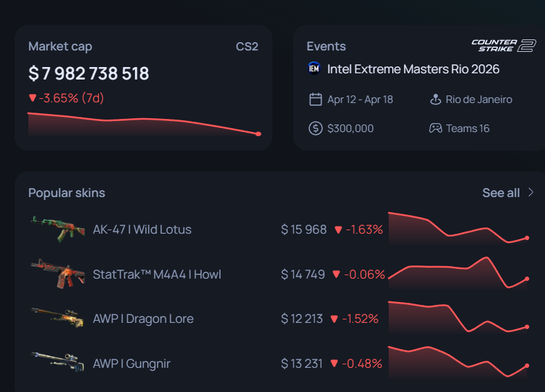The width and height of the screenshot is (545, 392).
Task: Select AWP | Gungnir skin name
Action: click(131, 364)
